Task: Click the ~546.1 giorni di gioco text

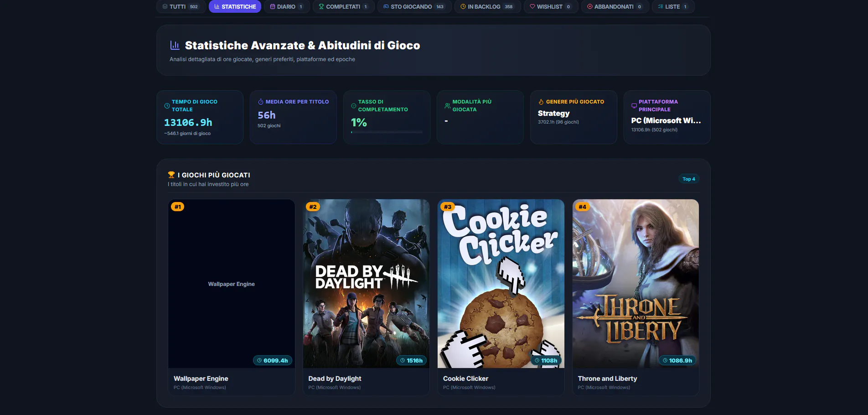Action: coord(187,133)
